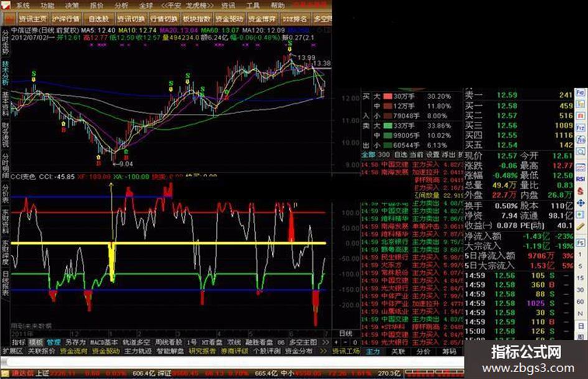The height and width of the screenshot is (379, 588).
Task: Open the 关联报价 extension tab
Action: [x=41, y=351]
